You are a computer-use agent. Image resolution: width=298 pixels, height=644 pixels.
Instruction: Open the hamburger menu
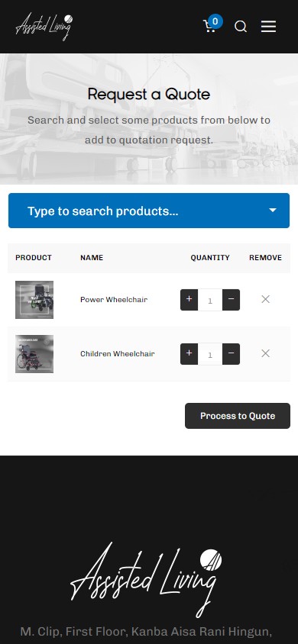pos(268,27)
